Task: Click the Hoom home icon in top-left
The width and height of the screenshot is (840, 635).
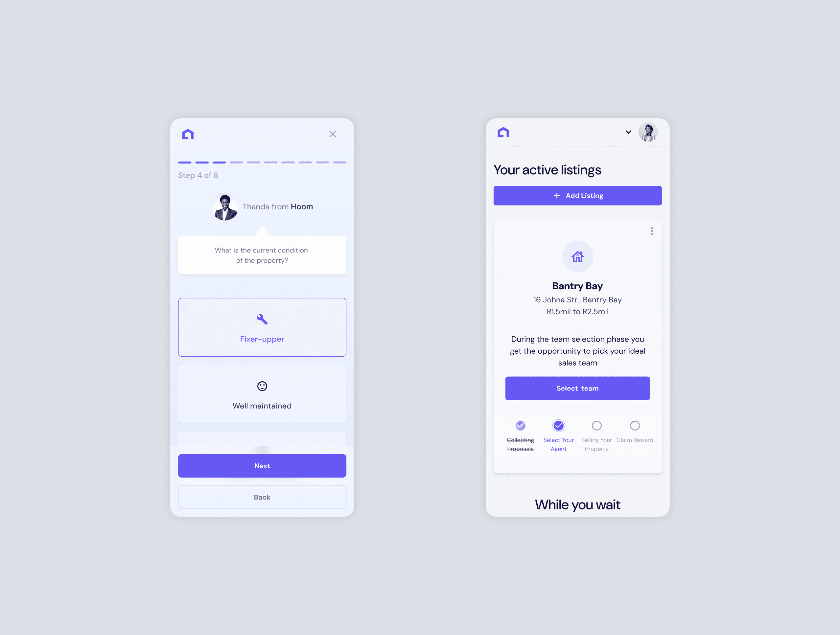Action: [x=188, y=134]
